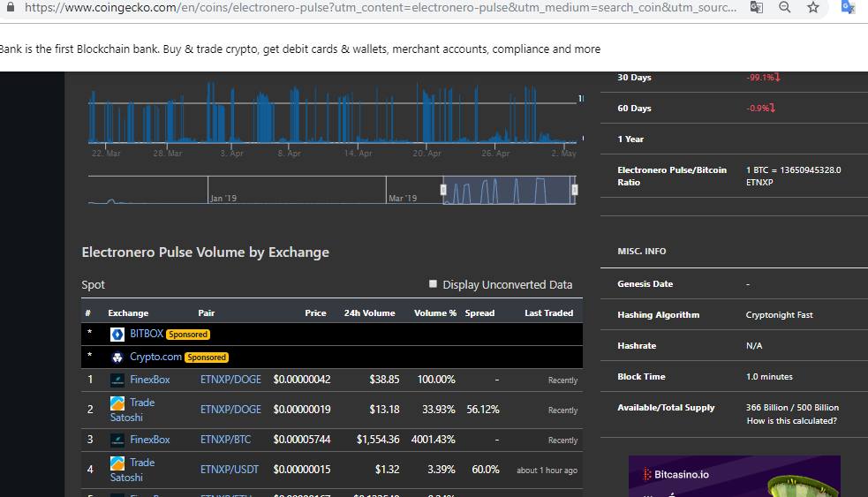The image size is (868, 497).
Task: Click the 'How is this calculated?' link
Action: [x=791, y=421]
